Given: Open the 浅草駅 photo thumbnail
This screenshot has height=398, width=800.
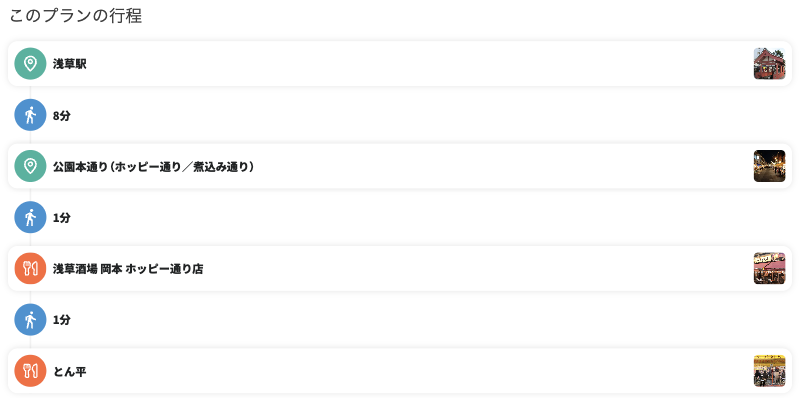Looking at the screenshot, I should click(x=769, y=64).
